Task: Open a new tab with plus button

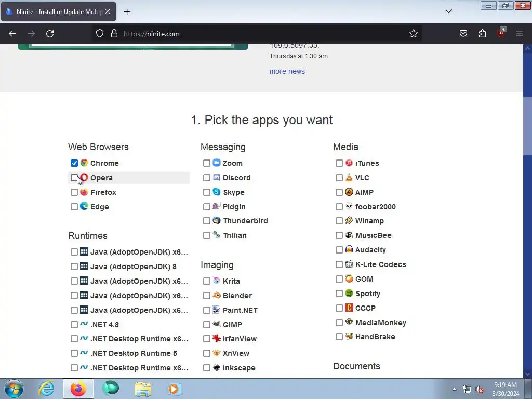Action: pyautogui.click(x=127, y=12)
